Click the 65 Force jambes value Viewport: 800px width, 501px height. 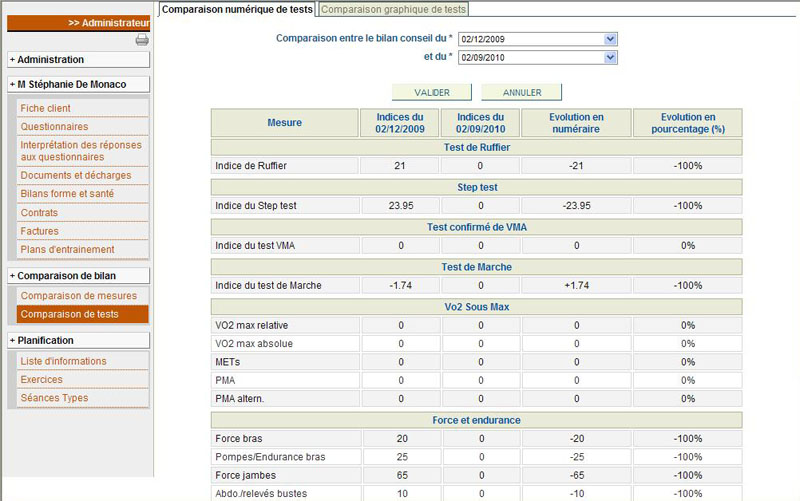(x=402, y=475)
